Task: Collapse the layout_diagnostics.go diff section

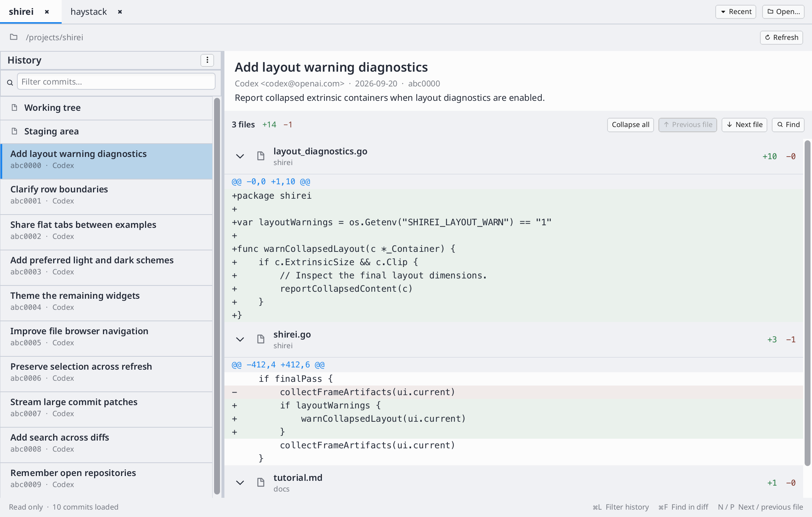Action: [240, 156]
